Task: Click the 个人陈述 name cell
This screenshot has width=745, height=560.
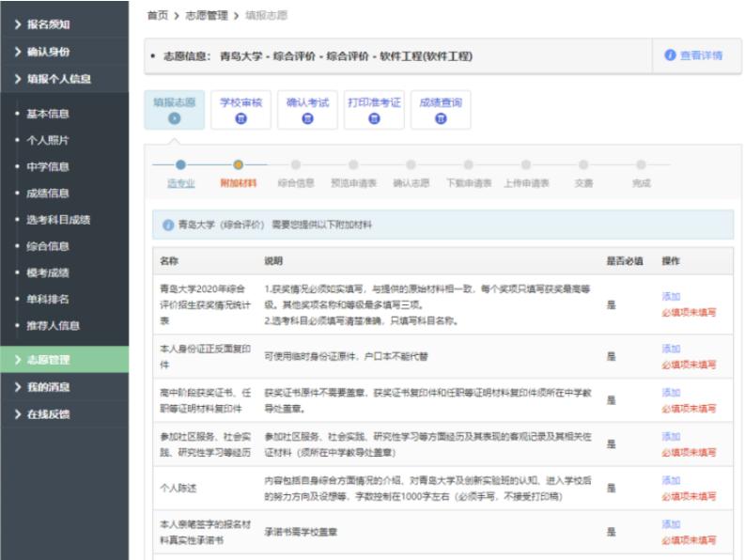Action: coord(178,489)
